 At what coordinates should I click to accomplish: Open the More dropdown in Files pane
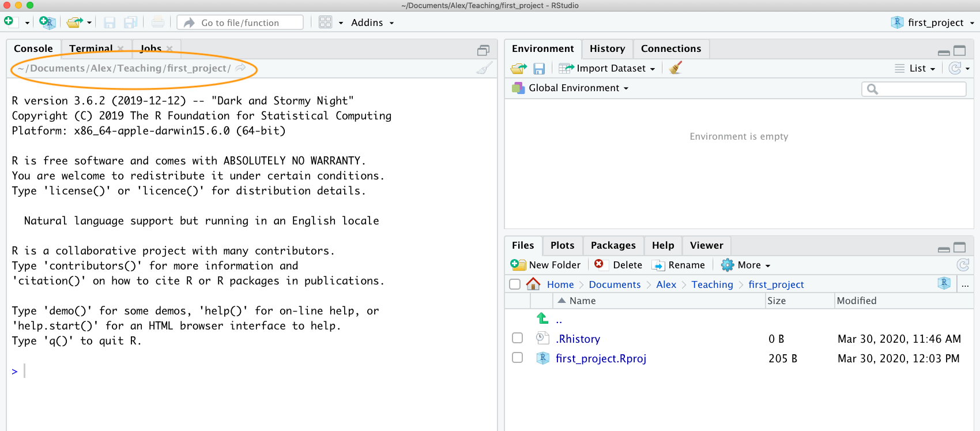point(746,265)
